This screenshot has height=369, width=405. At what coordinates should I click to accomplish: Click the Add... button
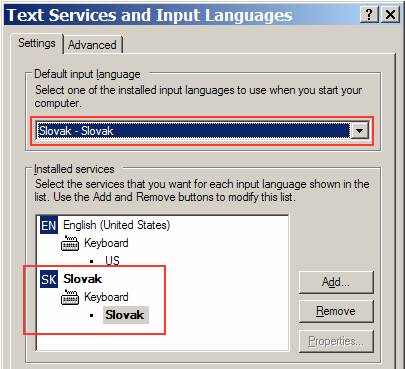336,282
